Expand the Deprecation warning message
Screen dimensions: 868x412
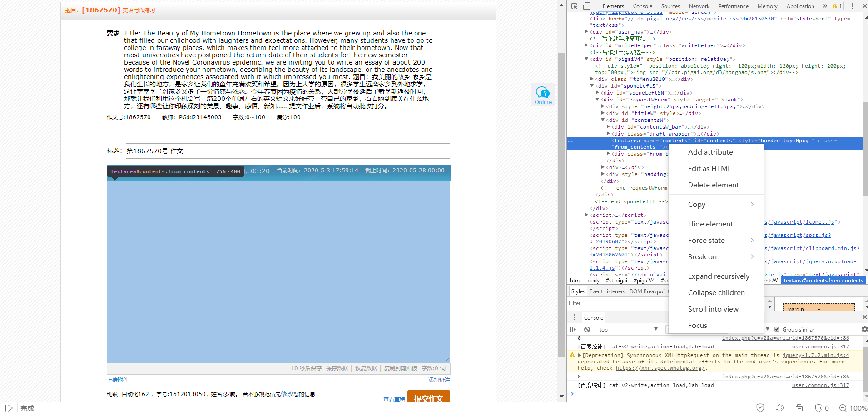pyautogui.click(x=580, y=355)
